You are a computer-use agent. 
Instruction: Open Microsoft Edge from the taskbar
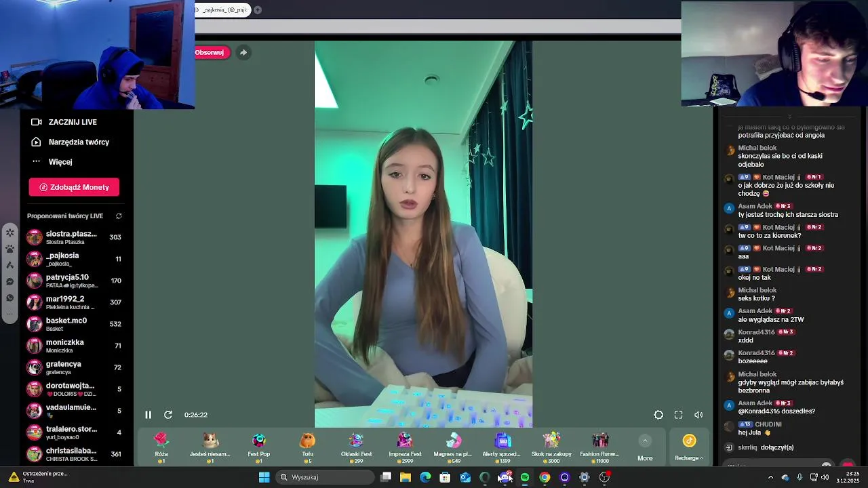[x=425, y=477]
